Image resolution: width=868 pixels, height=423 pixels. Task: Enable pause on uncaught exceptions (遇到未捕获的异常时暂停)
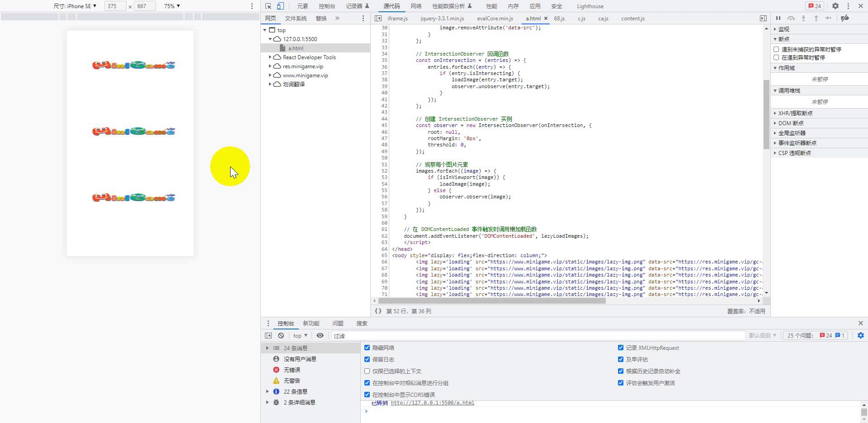click(776, 49)
